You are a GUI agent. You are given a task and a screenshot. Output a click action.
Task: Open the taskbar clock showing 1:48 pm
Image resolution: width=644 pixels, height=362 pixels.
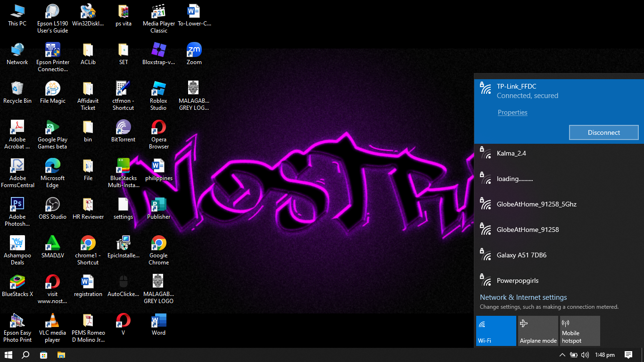(x=605, y=355)
